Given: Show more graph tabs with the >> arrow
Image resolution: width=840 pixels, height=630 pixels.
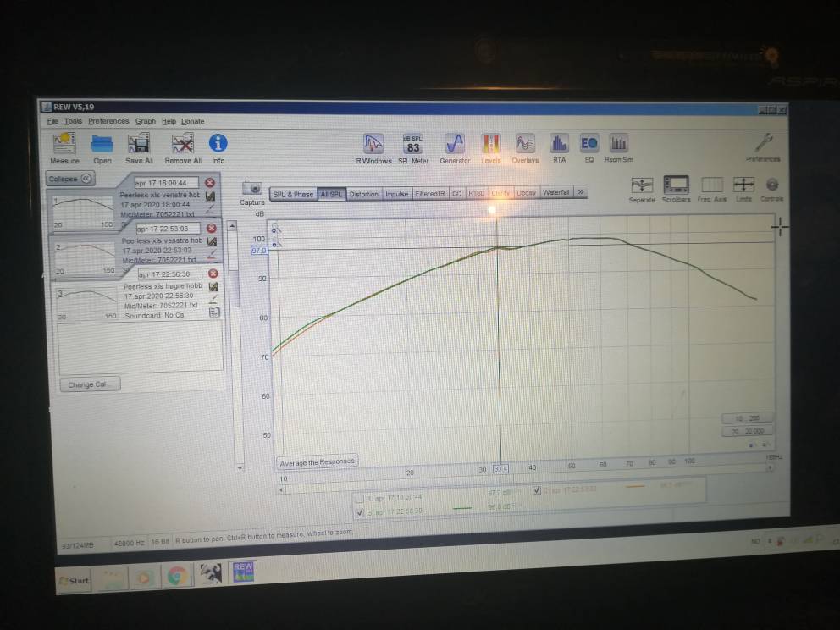Looking at the screenshot, I should pyautogui.click(x=581, y=191).
